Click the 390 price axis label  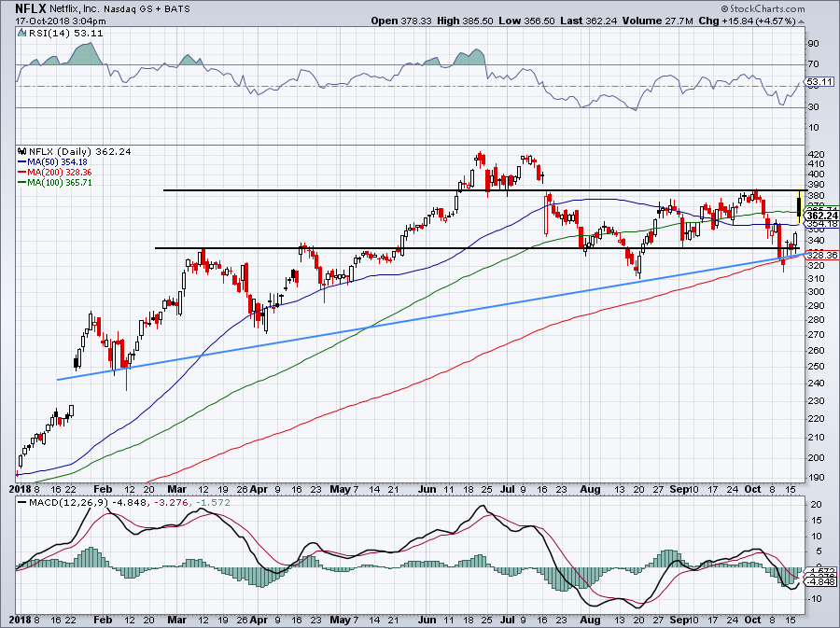point(817,185)
